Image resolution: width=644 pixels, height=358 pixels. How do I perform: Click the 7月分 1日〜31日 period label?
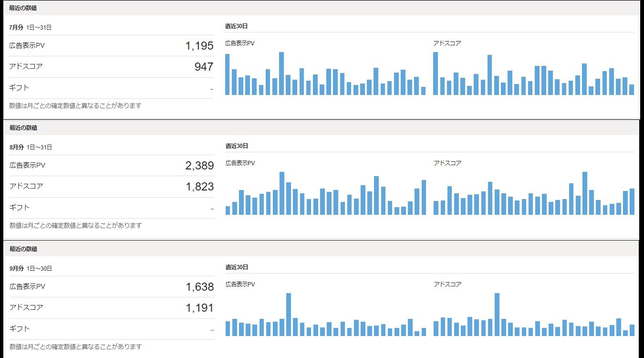[31, 27]
